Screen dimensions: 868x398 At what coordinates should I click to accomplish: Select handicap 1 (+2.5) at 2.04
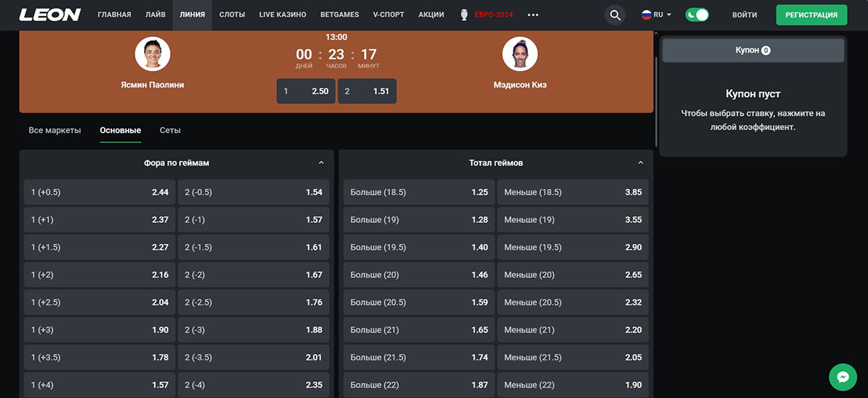(x=100, y=302)
